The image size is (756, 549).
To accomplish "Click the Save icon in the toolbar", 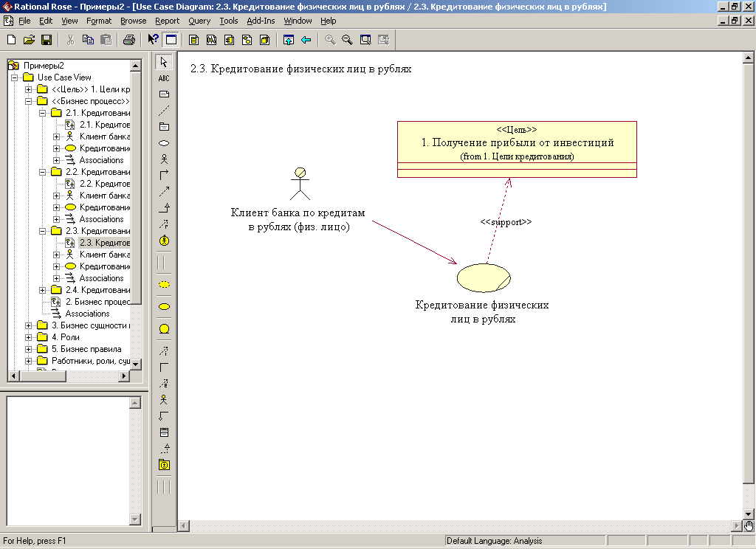I will click(x=46, y=40).
